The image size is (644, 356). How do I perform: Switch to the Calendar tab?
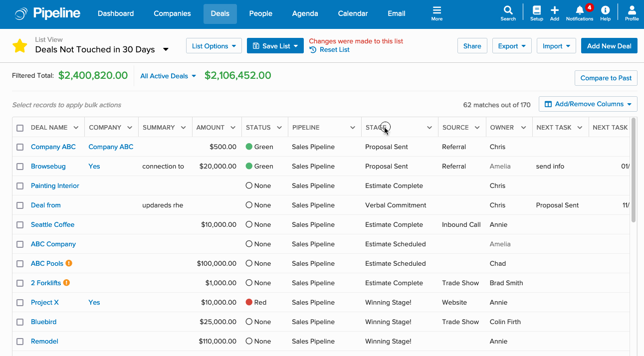point(353,13)
